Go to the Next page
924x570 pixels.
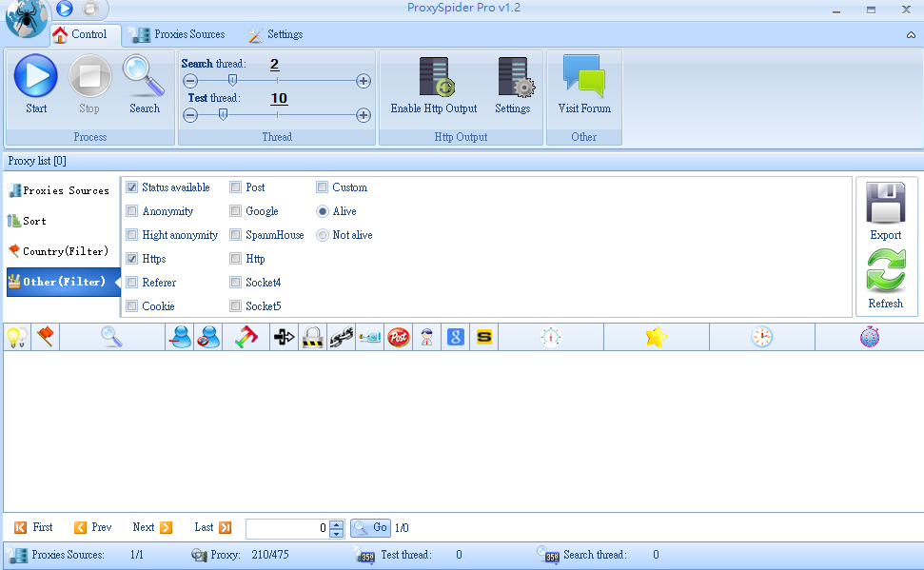pyautogui.click(x=152, y=527)
